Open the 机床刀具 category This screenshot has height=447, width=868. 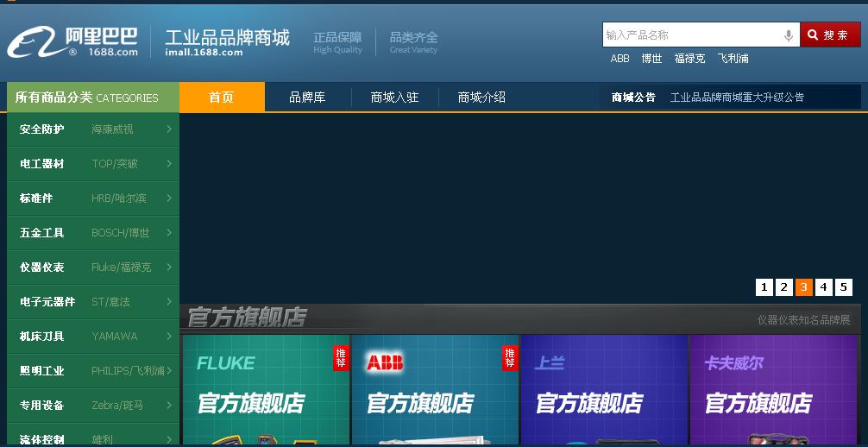coord(41,337)
